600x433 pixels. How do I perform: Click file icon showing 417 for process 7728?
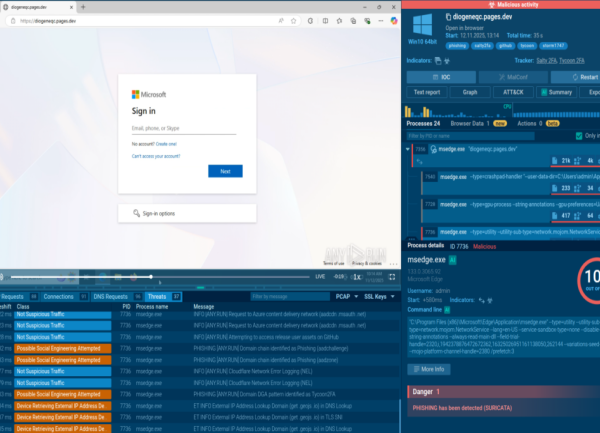coord(554,216)
